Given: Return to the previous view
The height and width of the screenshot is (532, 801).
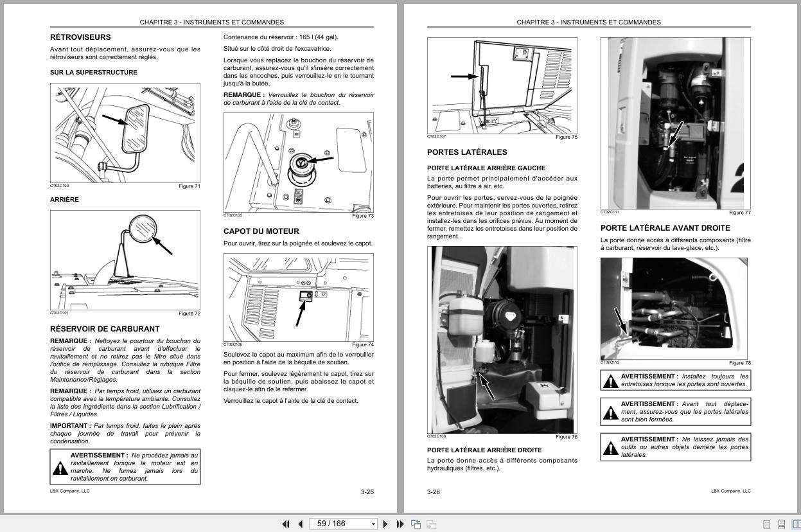Looking at the screenshot, I should click(x=416, y=524).
